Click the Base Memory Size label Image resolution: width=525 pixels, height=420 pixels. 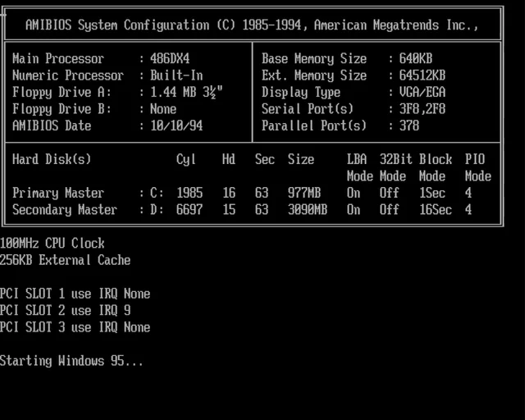[314, 58]
